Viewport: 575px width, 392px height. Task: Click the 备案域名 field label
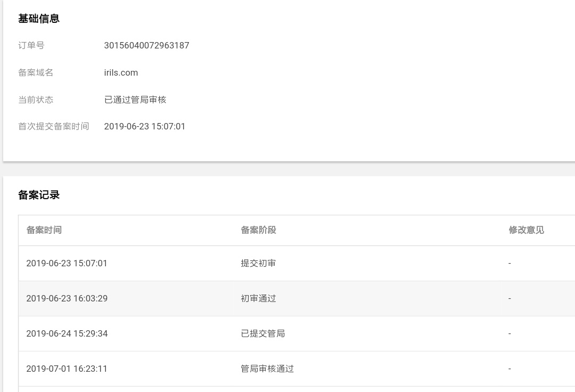click(36, 72)
